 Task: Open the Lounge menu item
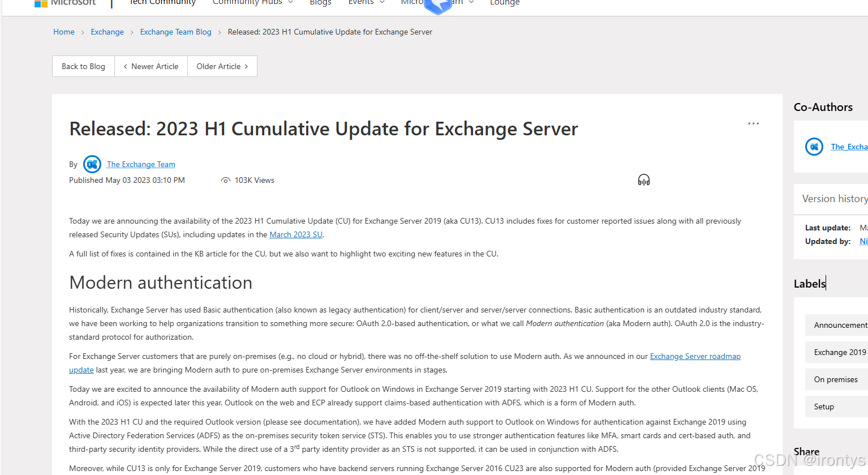(505, 3)
